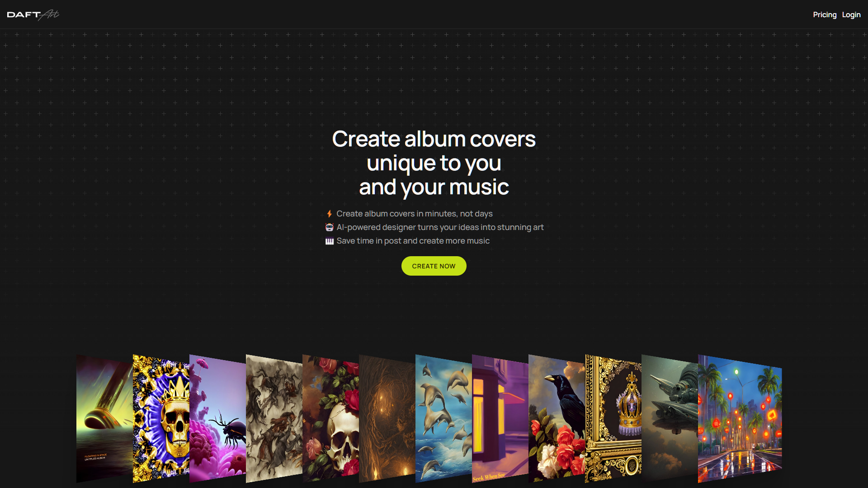Select the neon palm street cover
The height and width of the screenshot is (488, 868).
pyautogui.click(x=740, y=418)
